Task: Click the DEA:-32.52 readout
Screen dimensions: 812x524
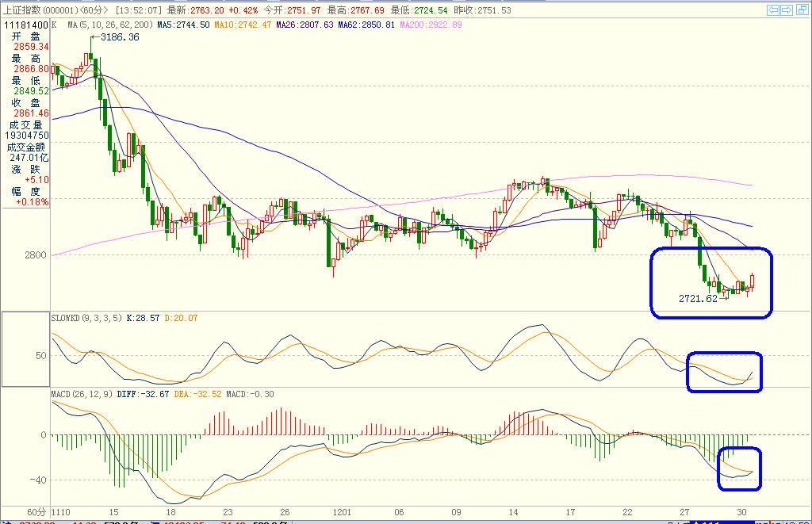Action: point(197,394)
